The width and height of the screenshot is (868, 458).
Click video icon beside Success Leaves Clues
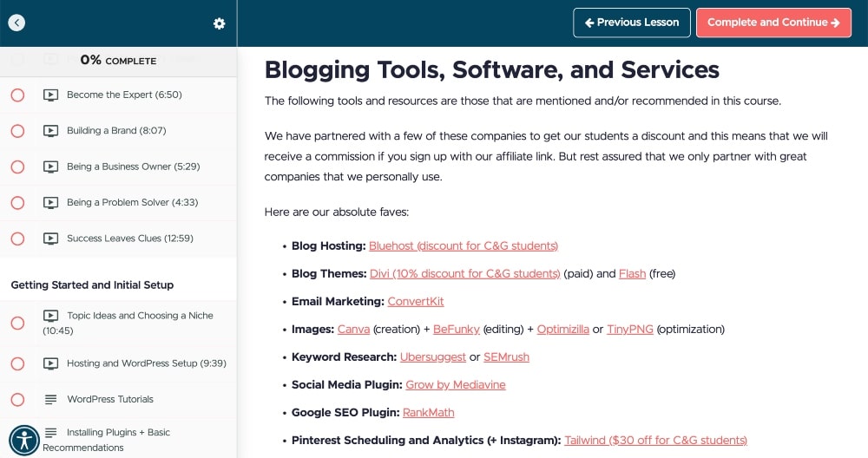[50, 239]
